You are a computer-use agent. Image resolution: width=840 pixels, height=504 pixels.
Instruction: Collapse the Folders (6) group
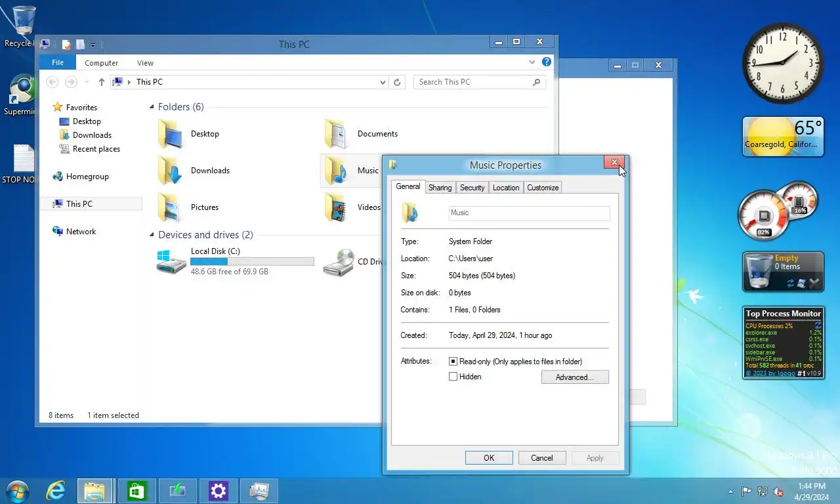click(152, 107)
